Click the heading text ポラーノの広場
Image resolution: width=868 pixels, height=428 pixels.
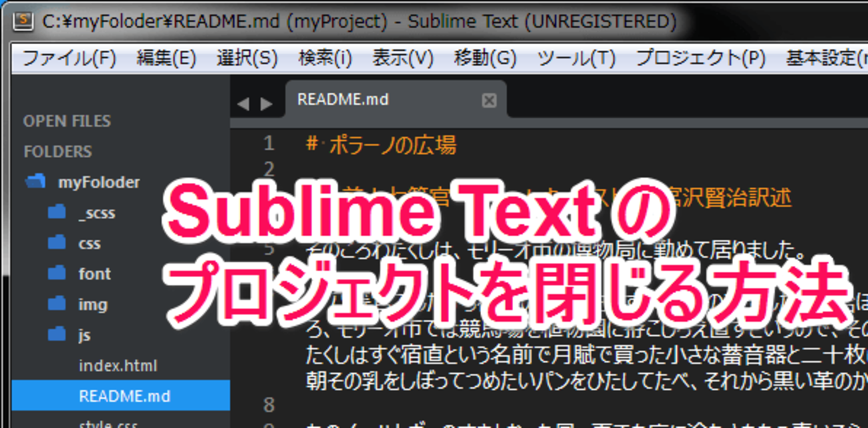tap(392, 144)
